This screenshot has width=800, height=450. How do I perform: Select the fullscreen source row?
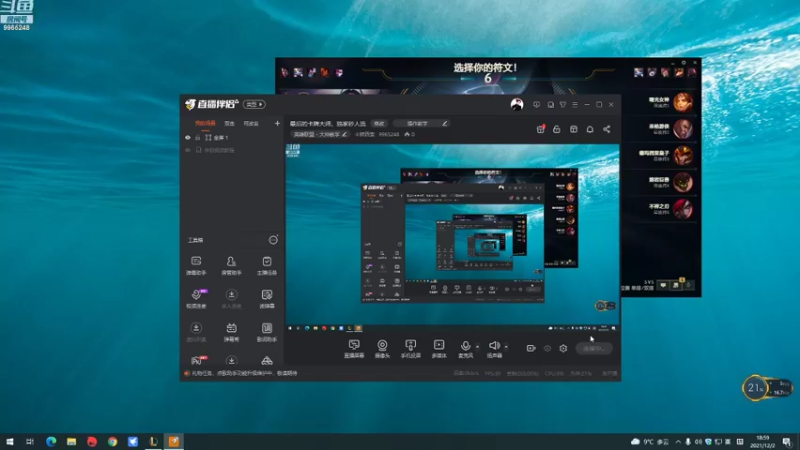(233, 138)
